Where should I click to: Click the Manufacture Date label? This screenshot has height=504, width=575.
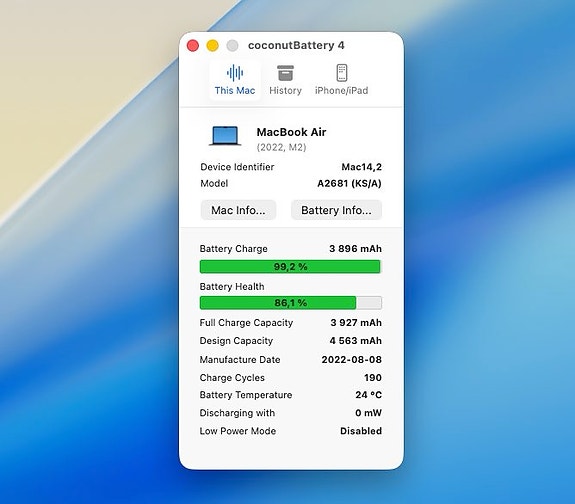[x=240, y=359]
